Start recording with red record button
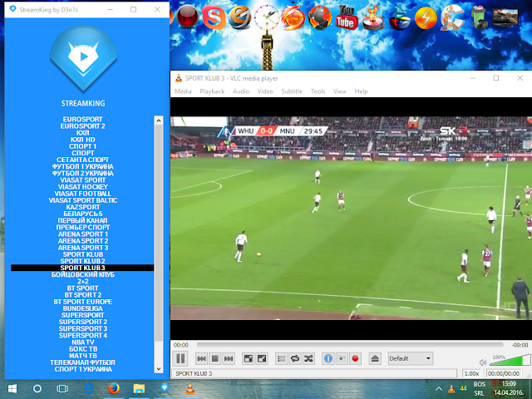This screenshot has width=532, height=399. coord(355,358)
